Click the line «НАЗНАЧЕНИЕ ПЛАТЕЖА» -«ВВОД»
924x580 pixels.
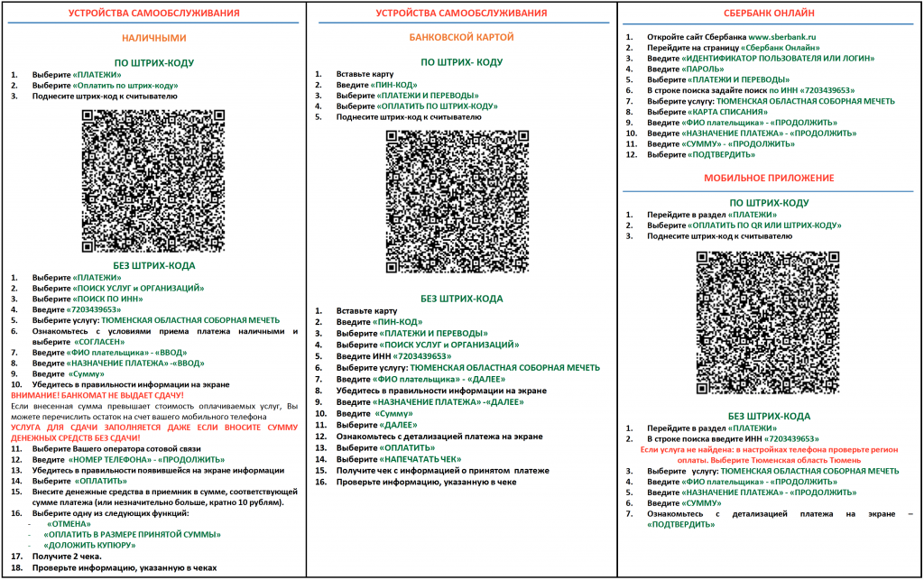click(x=118, y=364)
